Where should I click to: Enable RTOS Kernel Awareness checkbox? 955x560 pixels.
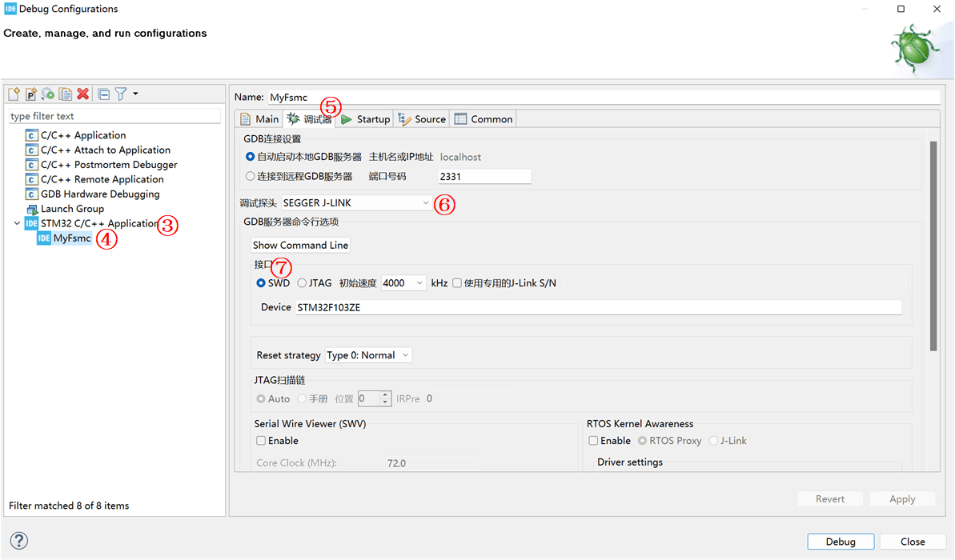[x=593, y=441]
